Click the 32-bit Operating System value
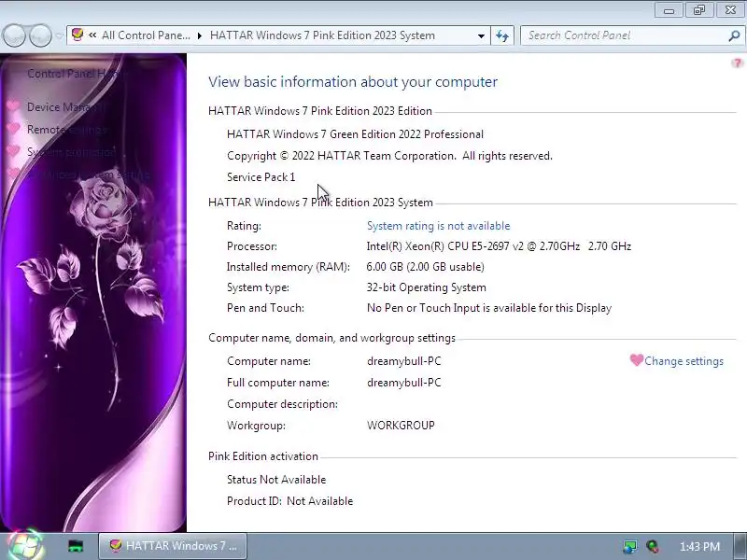This screenshot has width=747, height=560. (x=427, y=287)
